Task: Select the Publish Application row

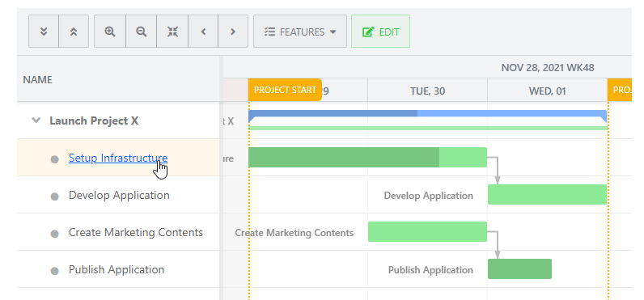Action: [118, 269]
